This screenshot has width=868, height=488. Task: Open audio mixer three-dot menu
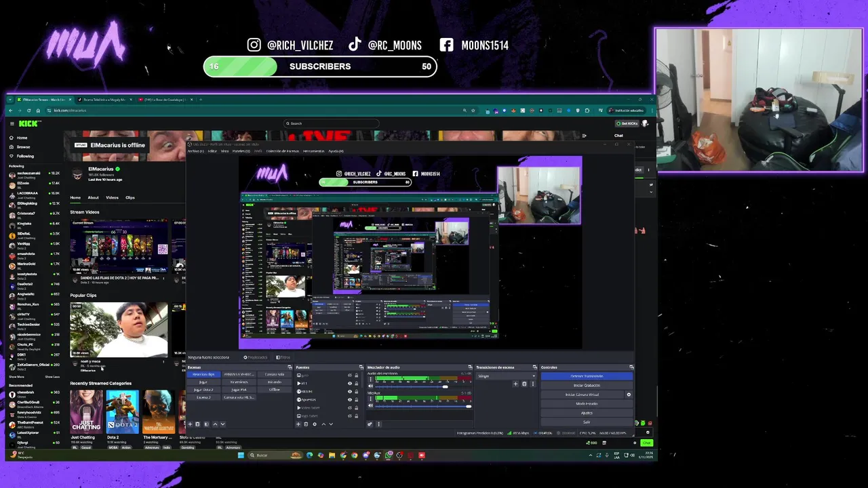click(378, 424)
